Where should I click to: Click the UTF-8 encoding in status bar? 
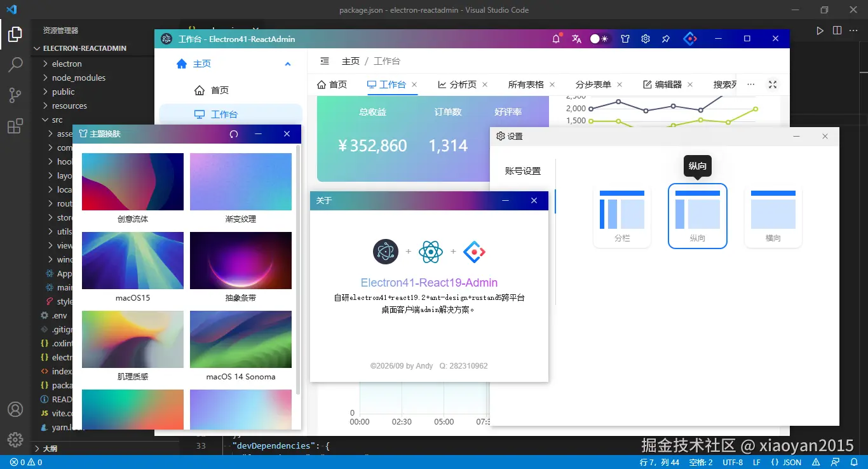732,462
